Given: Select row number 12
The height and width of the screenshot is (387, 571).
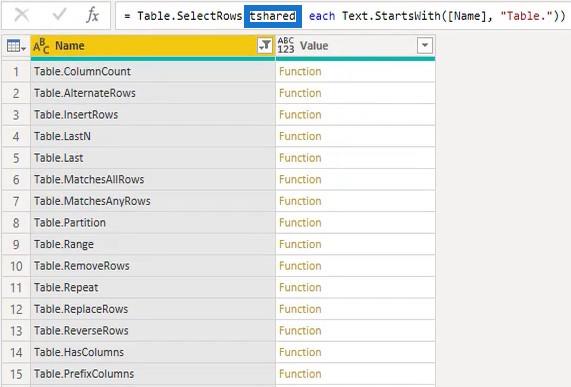Looking at the screenshot, I should point(16,309).
